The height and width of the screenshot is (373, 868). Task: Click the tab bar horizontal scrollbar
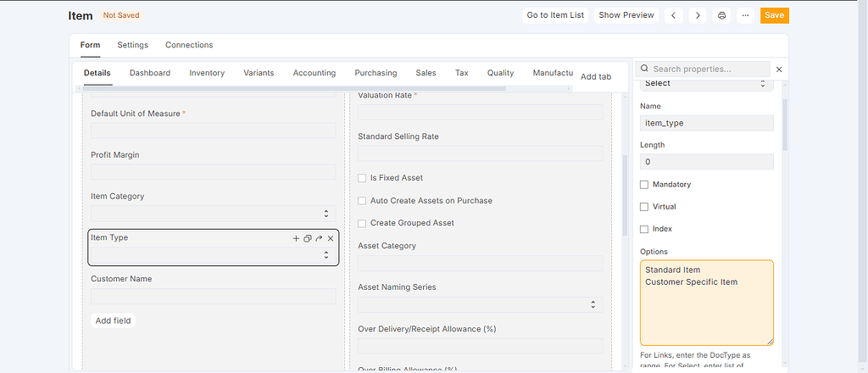(x=293, y=88)
